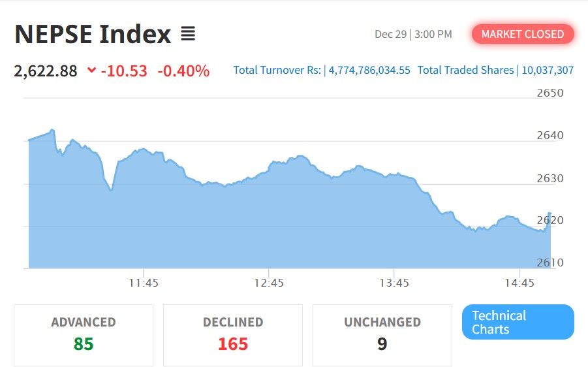Click the index value 2,622.88
Screen dimensions: 588x367
pos(46,71)
